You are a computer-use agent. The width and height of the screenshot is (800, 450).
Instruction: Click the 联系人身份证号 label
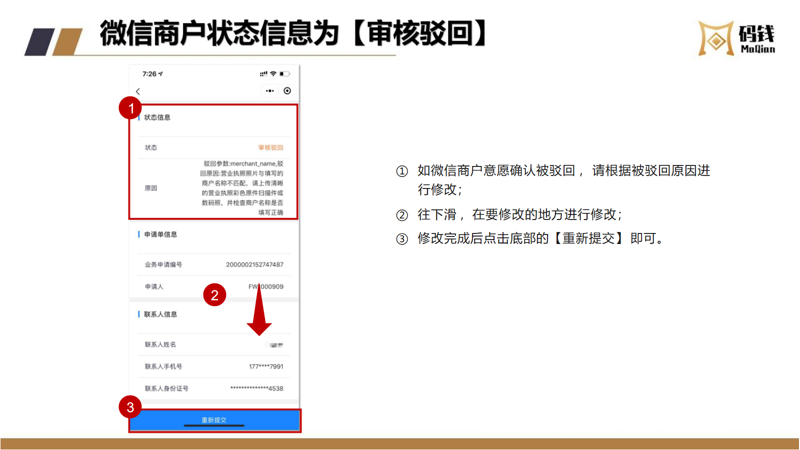[166, 389]
